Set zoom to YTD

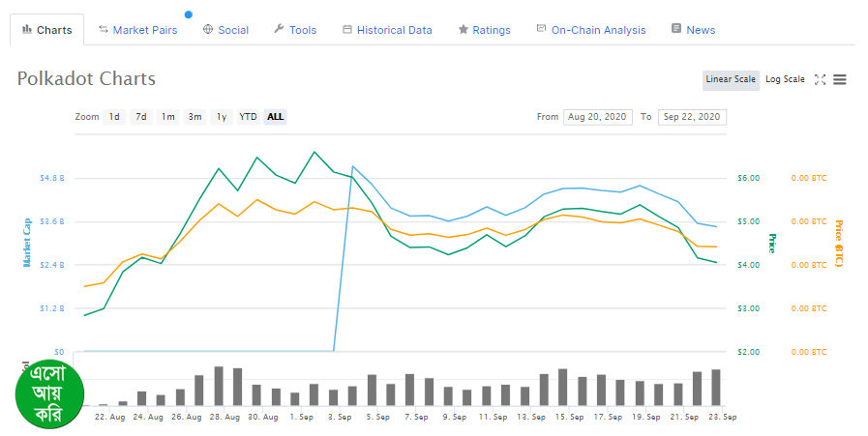pyautogui.click(x=249, y=117)
